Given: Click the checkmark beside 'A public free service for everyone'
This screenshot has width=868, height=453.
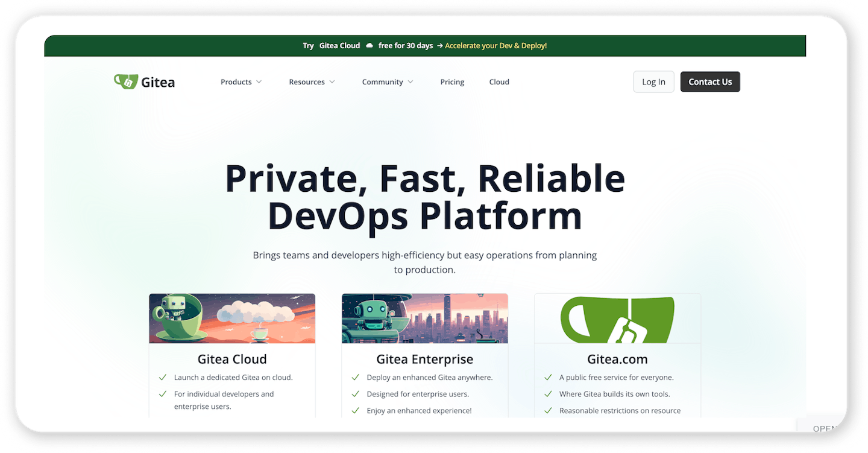Looking at the screenshot, I should (x=548, y=377).
